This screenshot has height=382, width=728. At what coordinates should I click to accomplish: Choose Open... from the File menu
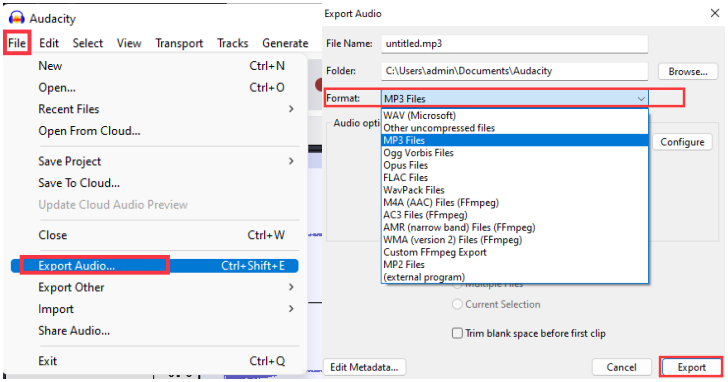pyautogui.click(x=154, y=87)
